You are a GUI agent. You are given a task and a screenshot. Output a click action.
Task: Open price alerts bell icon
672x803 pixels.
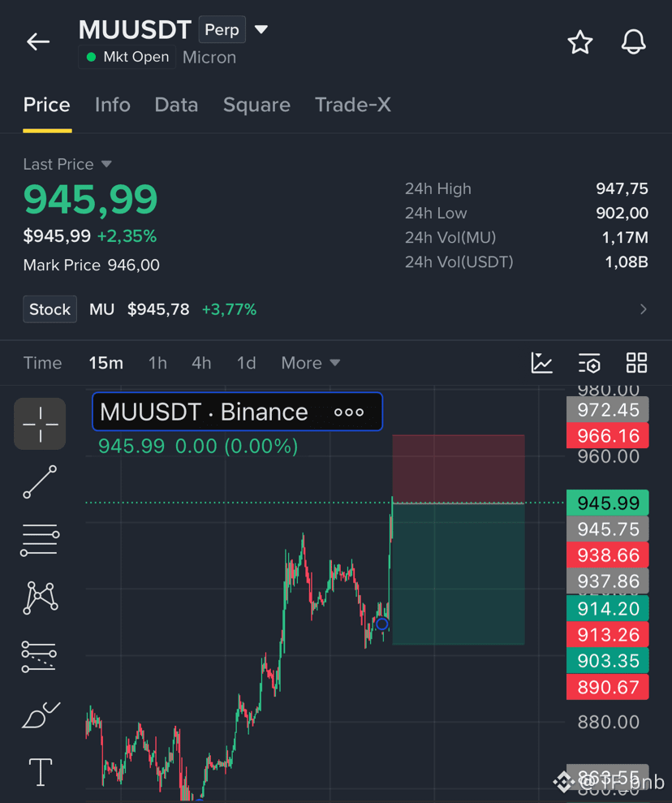coord(634,42)
